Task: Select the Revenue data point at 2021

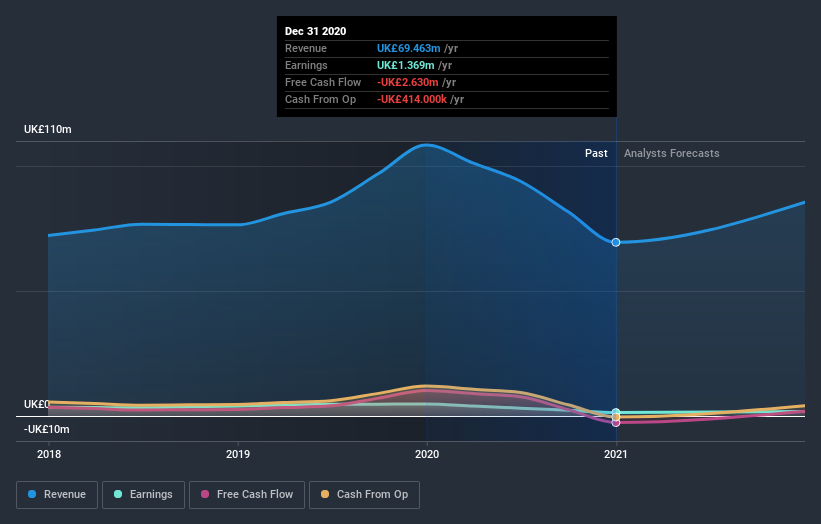Action: pos(616,242)
